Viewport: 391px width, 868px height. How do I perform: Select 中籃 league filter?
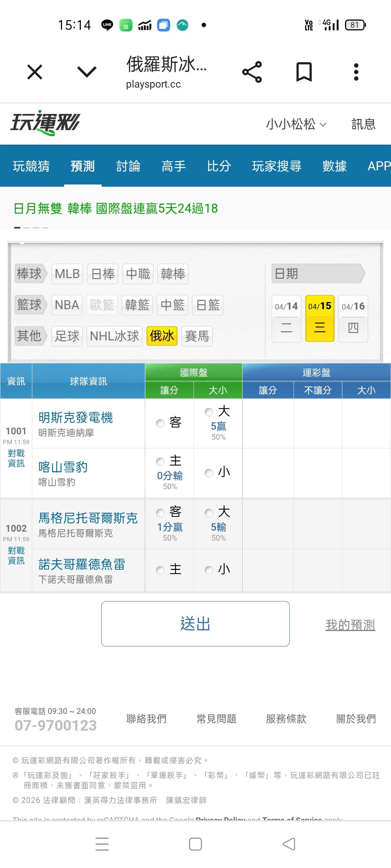173,305
